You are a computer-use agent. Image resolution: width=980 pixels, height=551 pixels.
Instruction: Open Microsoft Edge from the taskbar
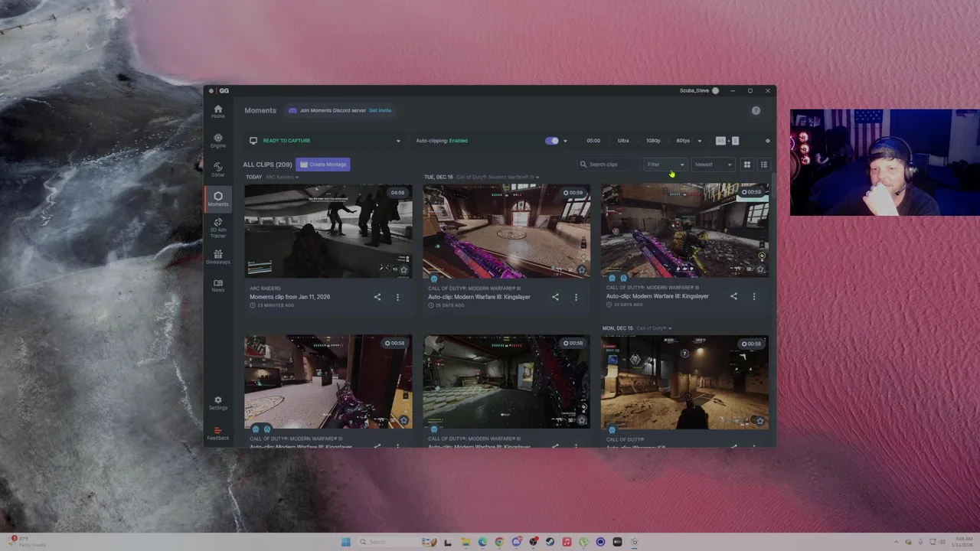pyautogui.click(x=482, y=542)
